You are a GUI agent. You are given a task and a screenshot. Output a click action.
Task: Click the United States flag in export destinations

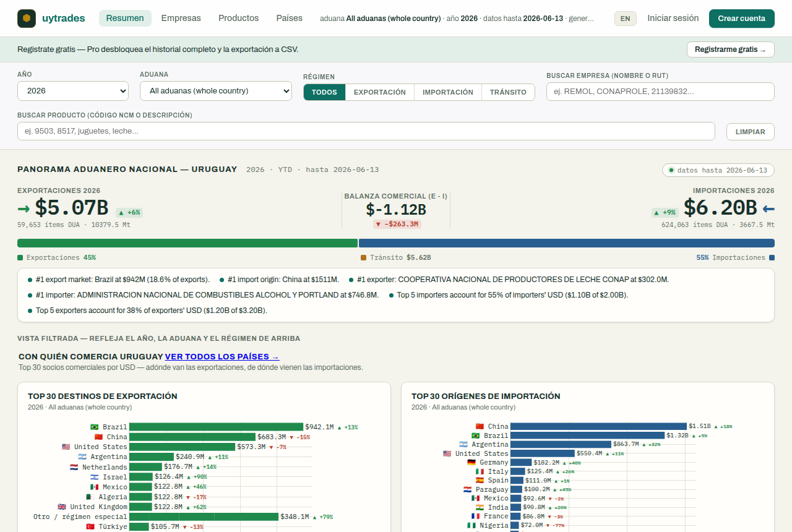pos(66,447)
